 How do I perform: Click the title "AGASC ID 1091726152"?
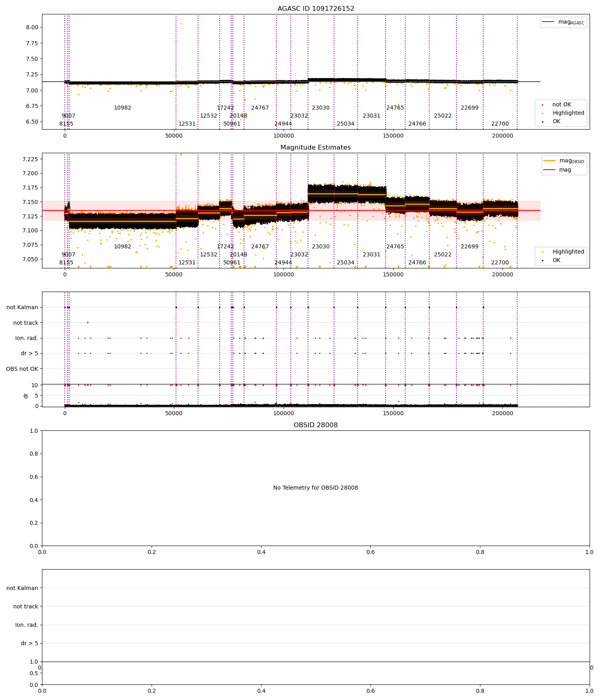click(x=316, y=9)
